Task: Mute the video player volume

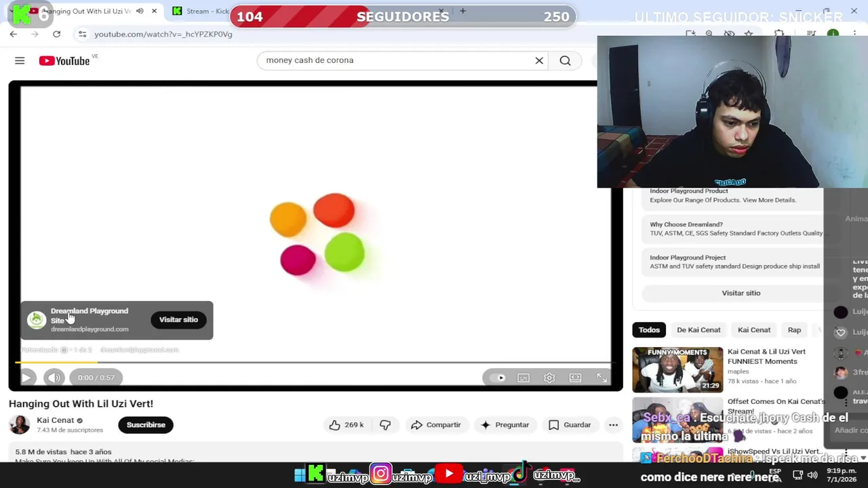Action: coord(54,378)
